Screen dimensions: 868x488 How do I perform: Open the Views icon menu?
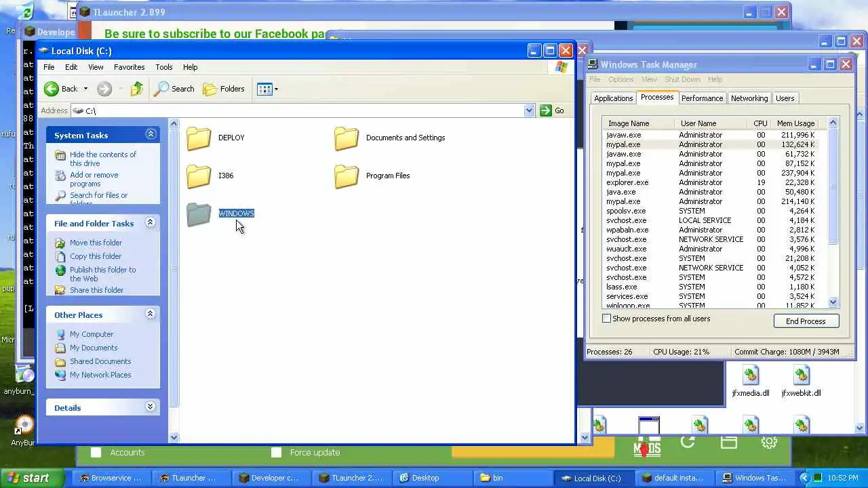(264, 89)
